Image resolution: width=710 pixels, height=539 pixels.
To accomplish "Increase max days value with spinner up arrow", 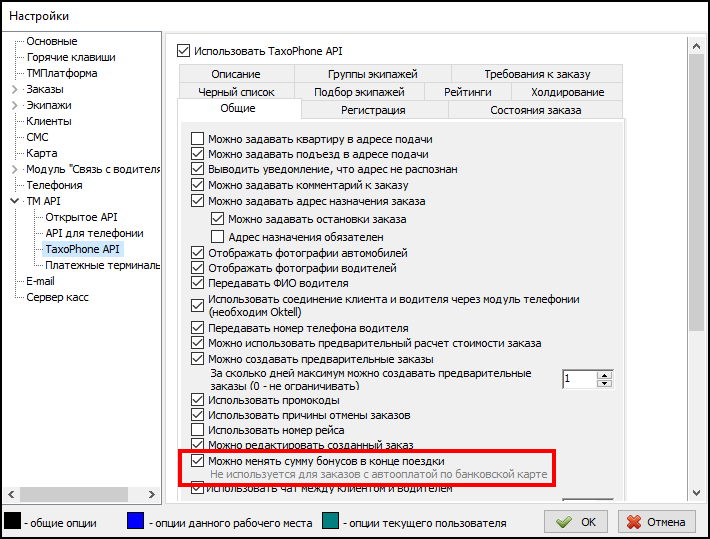I will (603, 374).
